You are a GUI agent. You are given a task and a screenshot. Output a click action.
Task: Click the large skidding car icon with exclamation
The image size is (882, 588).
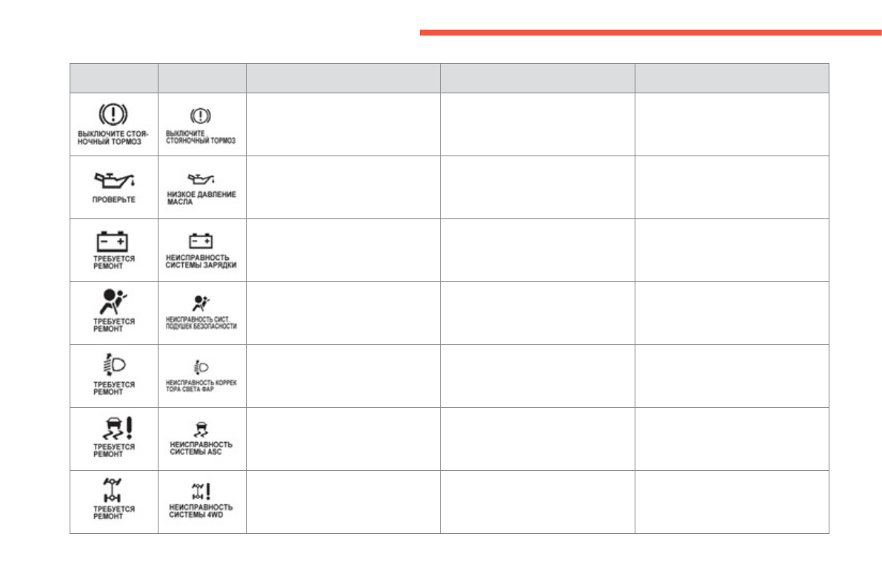click(115, 429)
